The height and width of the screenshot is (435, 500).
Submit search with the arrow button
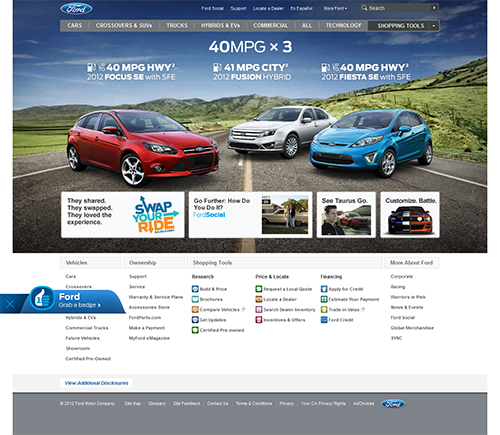tap(434, 8)
